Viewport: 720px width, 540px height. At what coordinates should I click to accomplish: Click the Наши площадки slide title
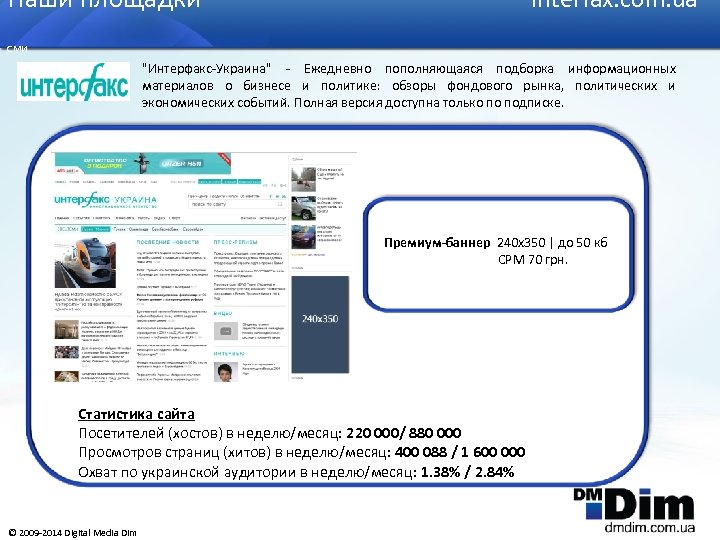(104, 4)
